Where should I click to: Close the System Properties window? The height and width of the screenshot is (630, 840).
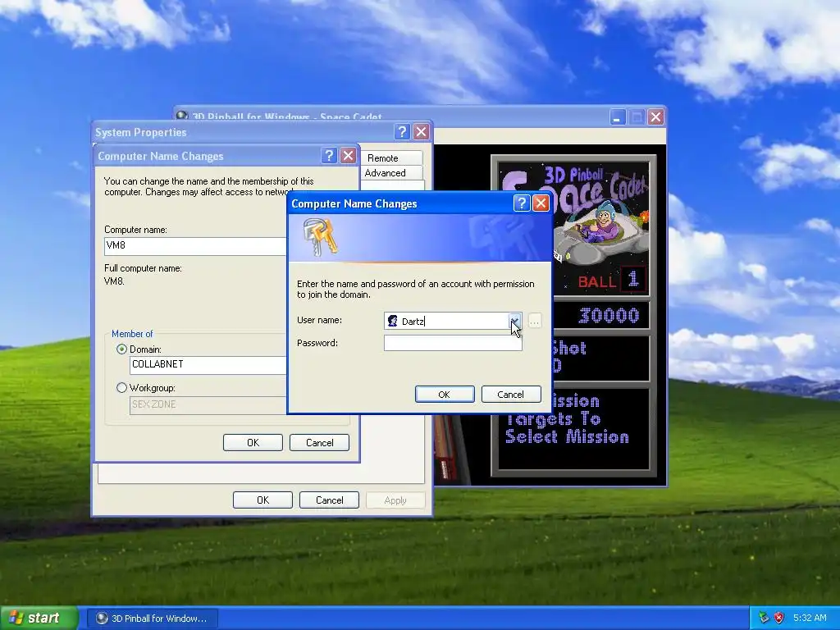click(x=422, y=132)
